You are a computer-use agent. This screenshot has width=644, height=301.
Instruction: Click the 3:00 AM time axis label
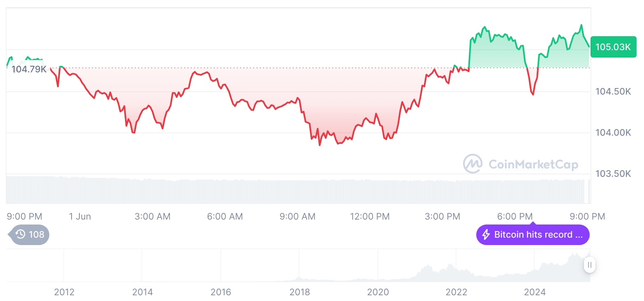click(153, 216)
